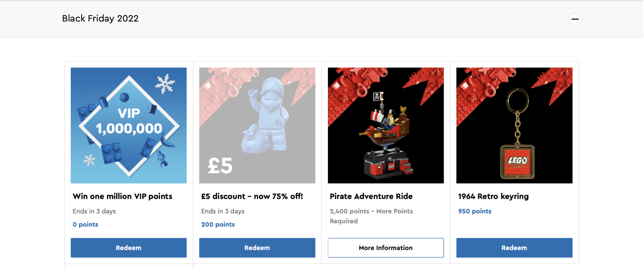Redeem the 1964 Retro keyring
This screenshot has height=268, width=644.
[x=514, y=248]
